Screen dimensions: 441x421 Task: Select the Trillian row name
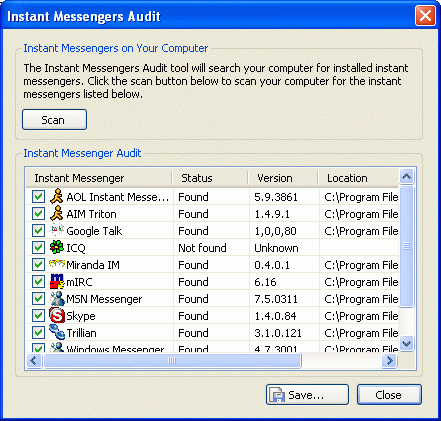(x=82, y=333)
